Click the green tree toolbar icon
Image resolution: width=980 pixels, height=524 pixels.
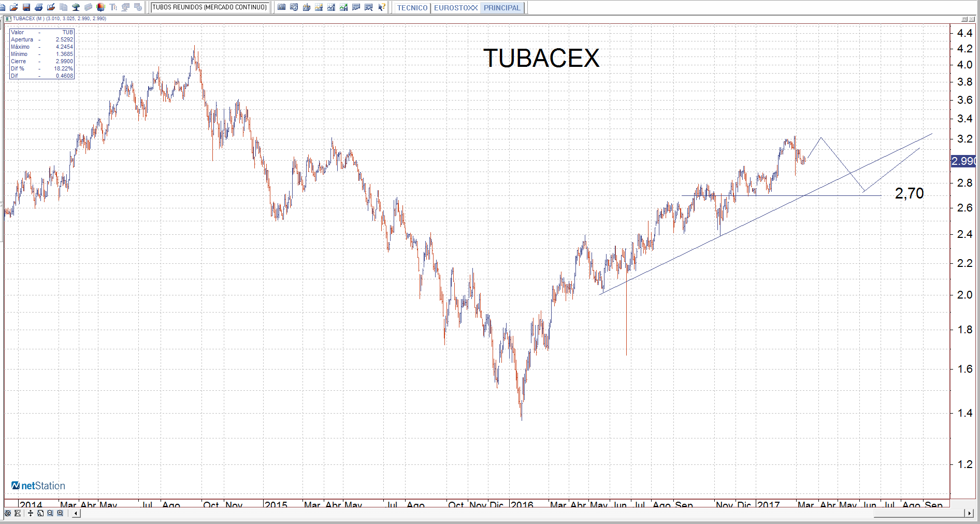pyautogui.click(x=76, y=7)
